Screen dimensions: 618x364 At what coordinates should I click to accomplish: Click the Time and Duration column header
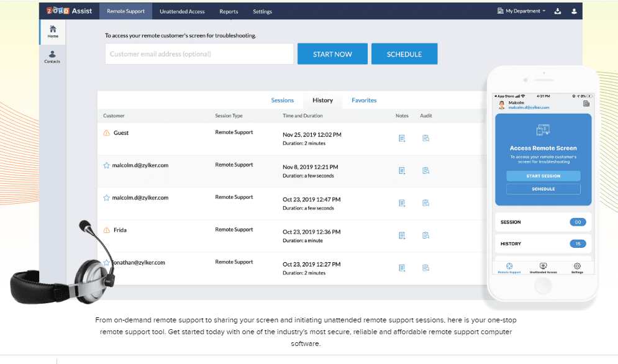click(x=302, y=116)
